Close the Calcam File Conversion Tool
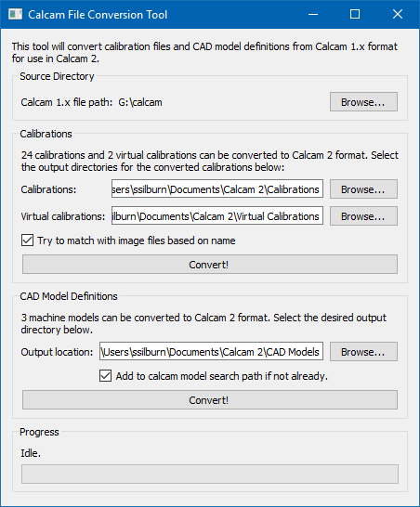This screenshot has height=507, width=420. pyautogui.click(x=398, y=15)
